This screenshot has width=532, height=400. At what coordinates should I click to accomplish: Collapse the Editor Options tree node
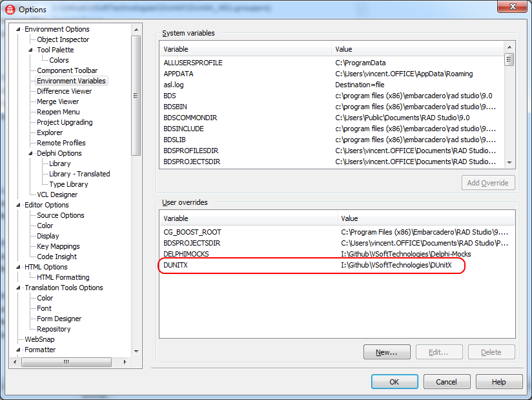click(x=18, y=205)
